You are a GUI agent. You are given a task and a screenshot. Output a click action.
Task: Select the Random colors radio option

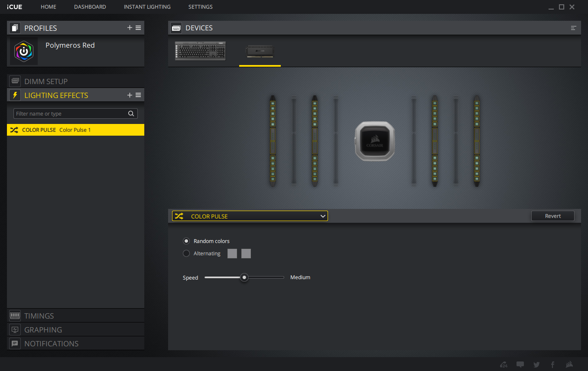coord(186,241)
